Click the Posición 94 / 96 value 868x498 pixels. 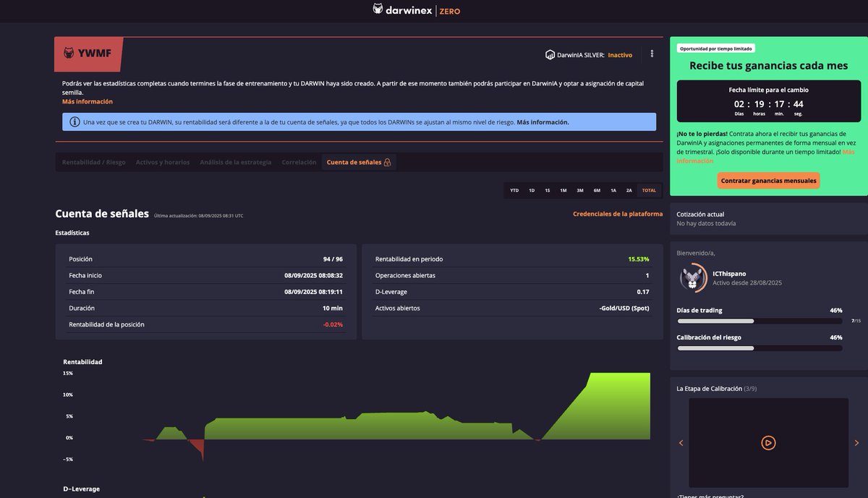click(333, 259)
